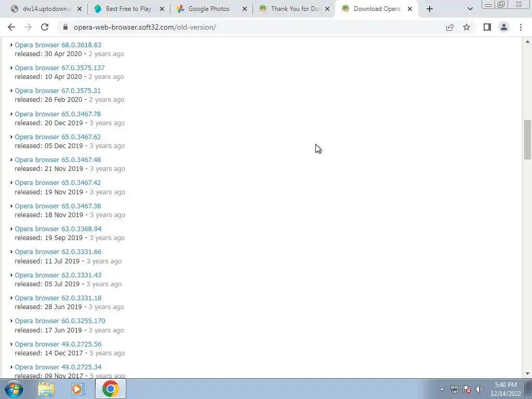Open Opera browser 67.0.3575.31 link

58,90
